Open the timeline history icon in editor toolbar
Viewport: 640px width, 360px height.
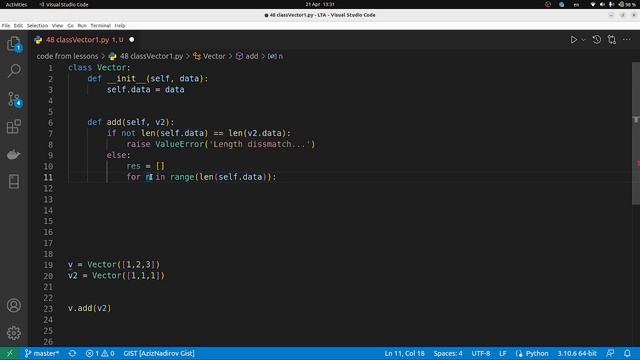[x=597, y=40]
